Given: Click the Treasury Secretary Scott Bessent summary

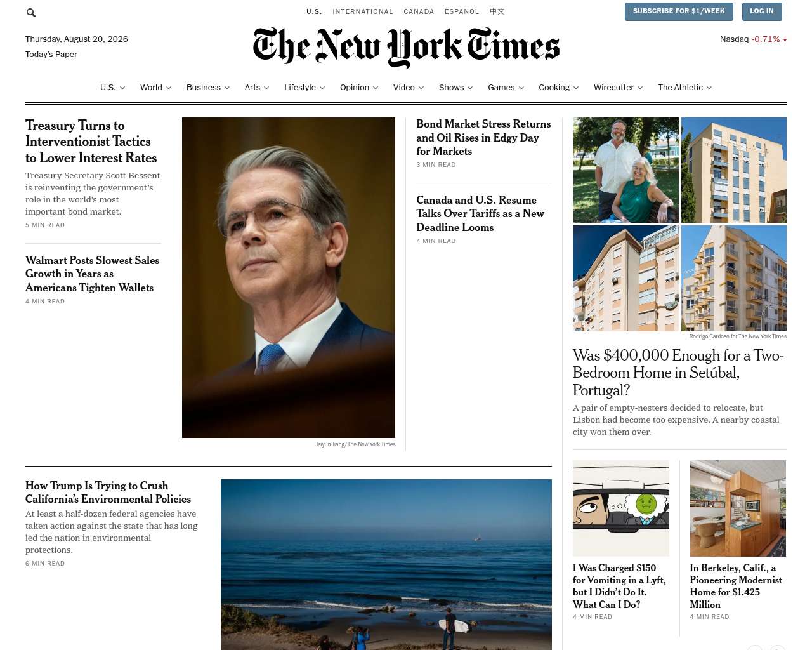Looking at the screenshot, I should point(93,194).
